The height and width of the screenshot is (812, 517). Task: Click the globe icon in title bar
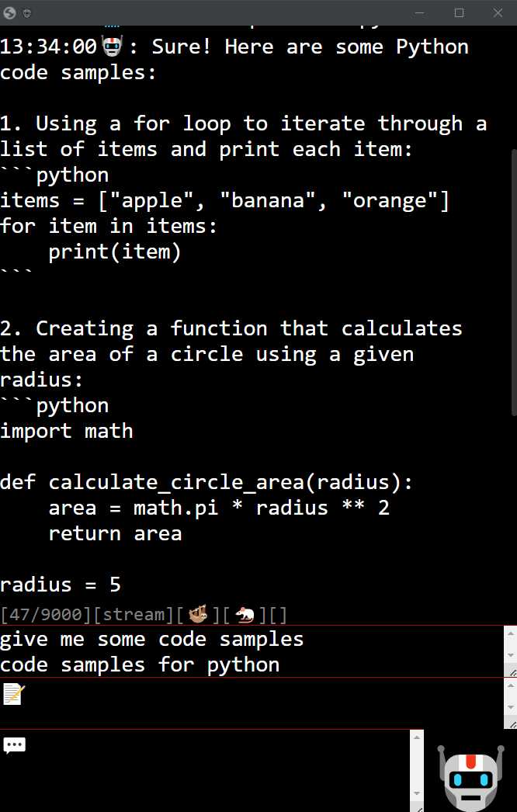(x=9, y=12)
